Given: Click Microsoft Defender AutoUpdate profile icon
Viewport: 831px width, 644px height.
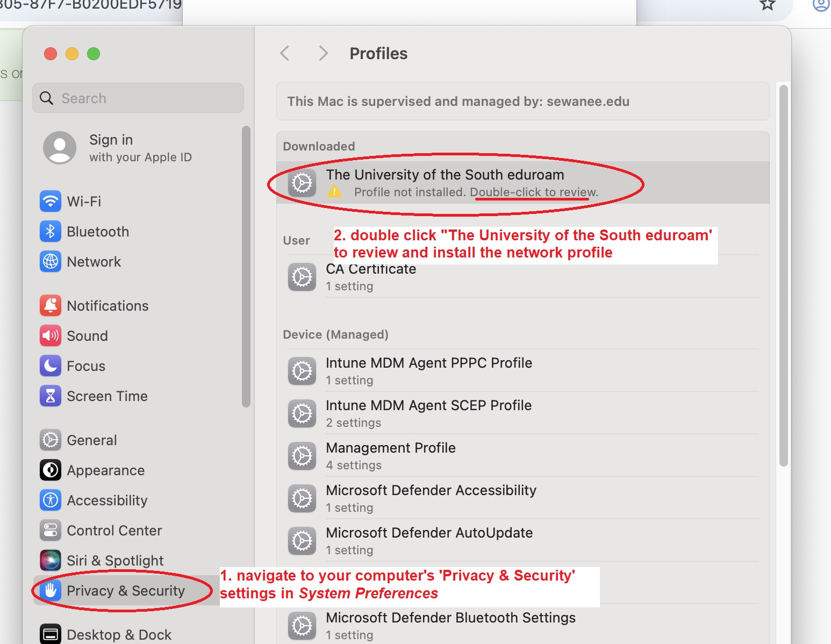Looking at the screenshot, I should point(302,541).
